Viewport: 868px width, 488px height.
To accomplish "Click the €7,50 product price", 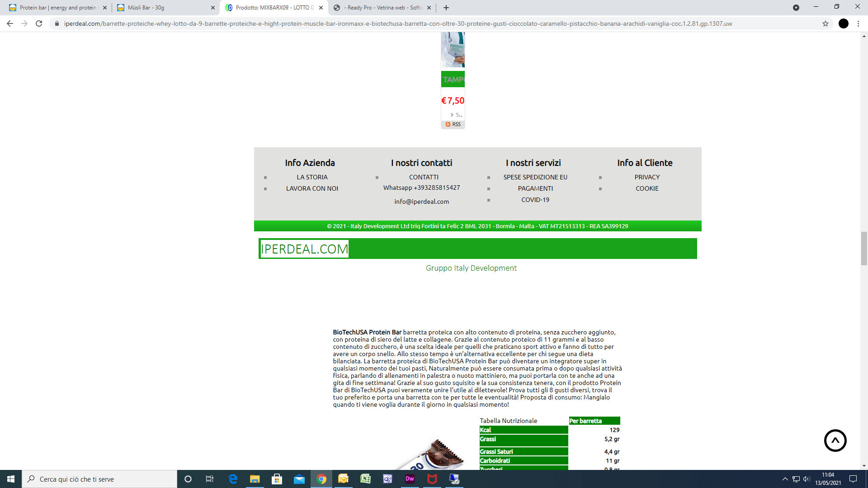I will click(453, 100).
